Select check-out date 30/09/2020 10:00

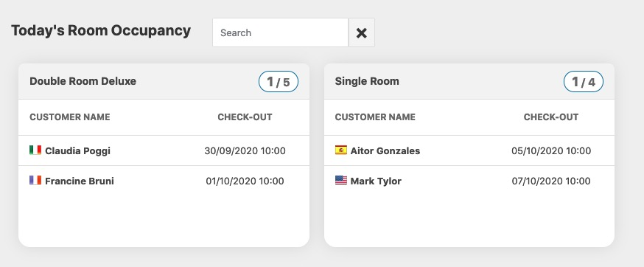pyautogui.click(x=245, y=151)
